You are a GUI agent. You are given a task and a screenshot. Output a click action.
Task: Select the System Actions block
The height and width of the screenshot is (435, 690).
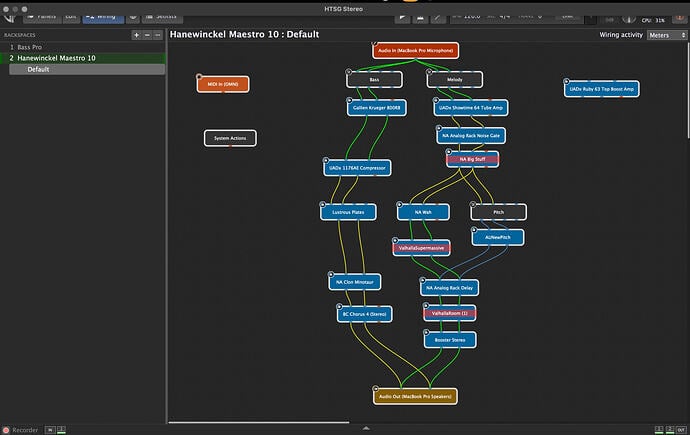230,138
